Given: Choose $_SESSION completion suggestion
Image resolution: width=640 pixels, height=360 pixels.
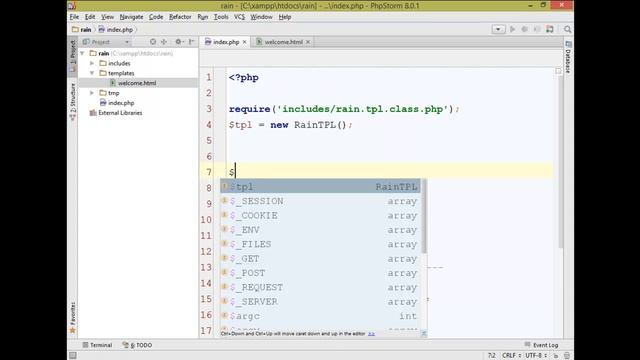Looking at the screenshot, I should pyautogui.click(x=320, y=201).
